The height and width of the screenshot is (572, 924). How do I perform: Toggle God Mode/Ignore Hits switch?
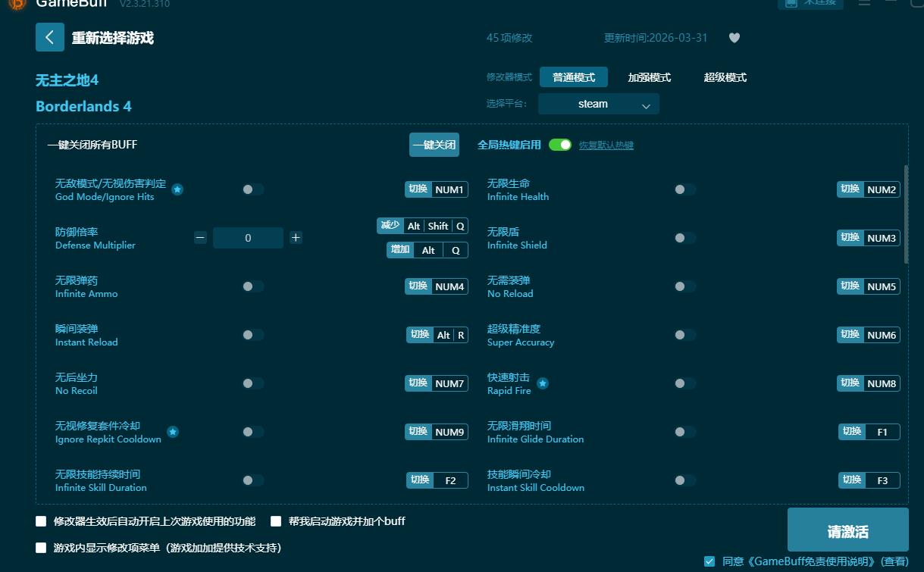click(x=253, y=189)
